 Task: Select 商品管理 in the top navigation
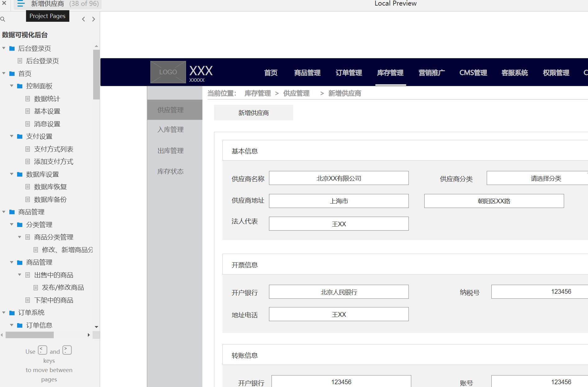[x=308, y=73]
